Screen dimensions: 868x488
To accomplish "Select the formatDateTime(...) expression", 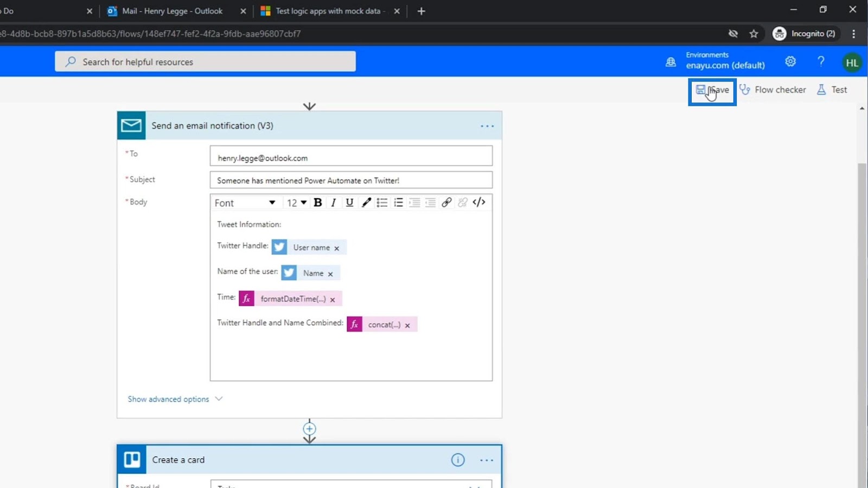I will coord(290,299).
